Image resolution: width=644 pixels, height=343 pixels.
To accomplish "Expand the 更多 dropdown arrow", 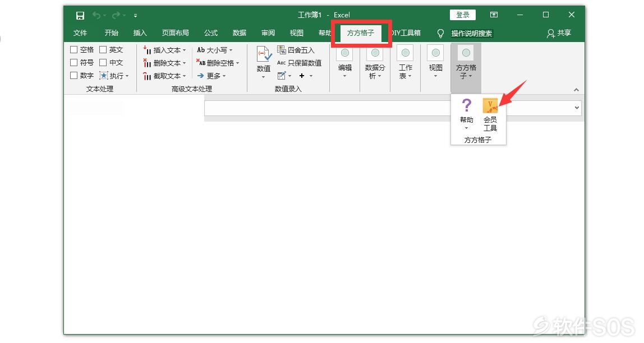I will tap(224, 76).
